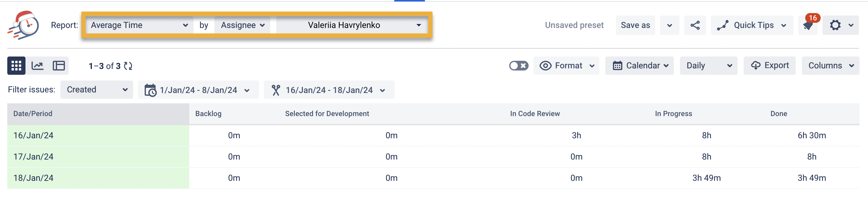Open the Columns dropdown
Viewport: 868px width, 203px height.
pos(830,66)
